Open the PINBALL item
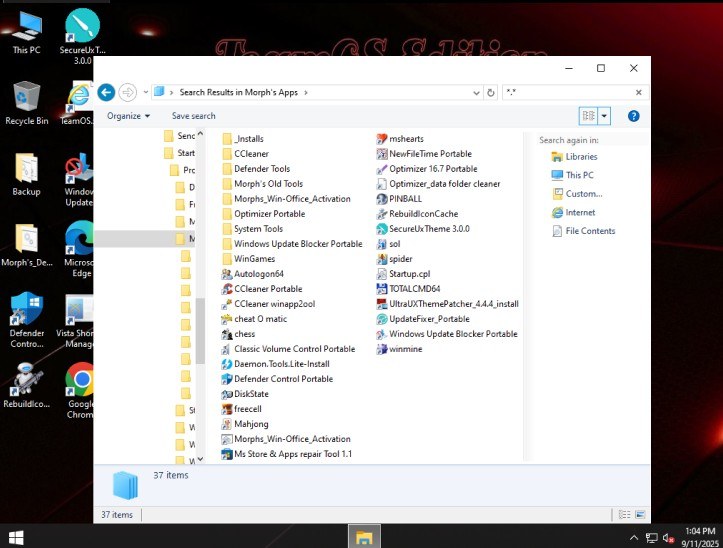Screen dimensions: 723x548 click(399, 199)
